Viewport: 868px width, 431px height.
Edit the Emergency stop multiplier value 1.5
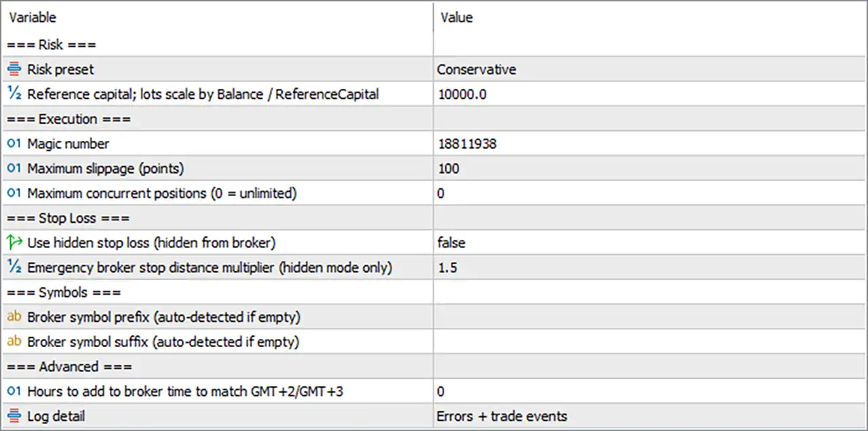click(x=650, y=268)
